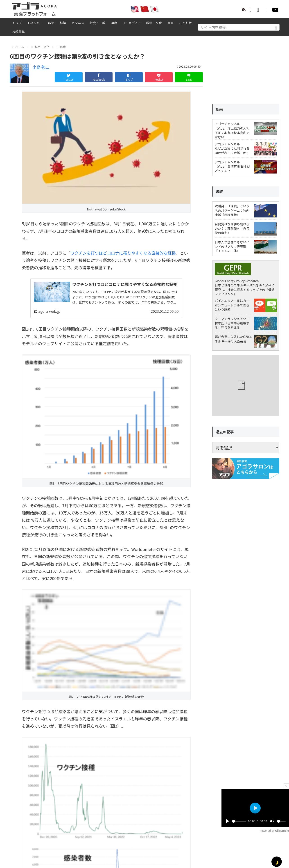Open the 投稿募集 menu item
The width and height of the screenshot is (289, 868).
(18, 32)
